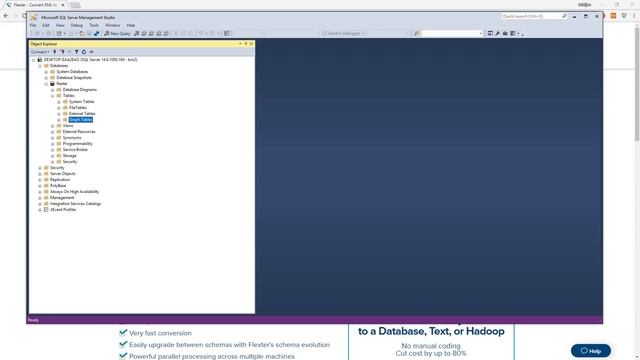Select Integration Services Catalogs folder

(x=76, y=204)
